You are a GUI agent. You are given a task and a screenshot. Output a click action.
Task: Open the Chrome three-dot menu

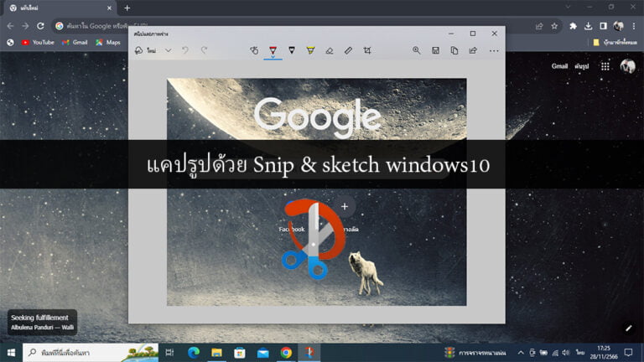click(x=634, y=26)
